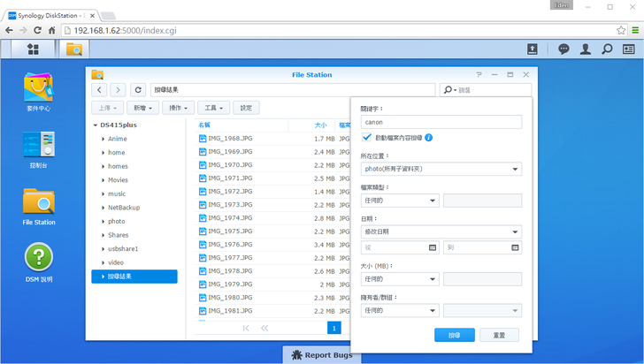Click the upload queue icon in DSM taskbar
This screenshot has height=364, width=644.
533,49
